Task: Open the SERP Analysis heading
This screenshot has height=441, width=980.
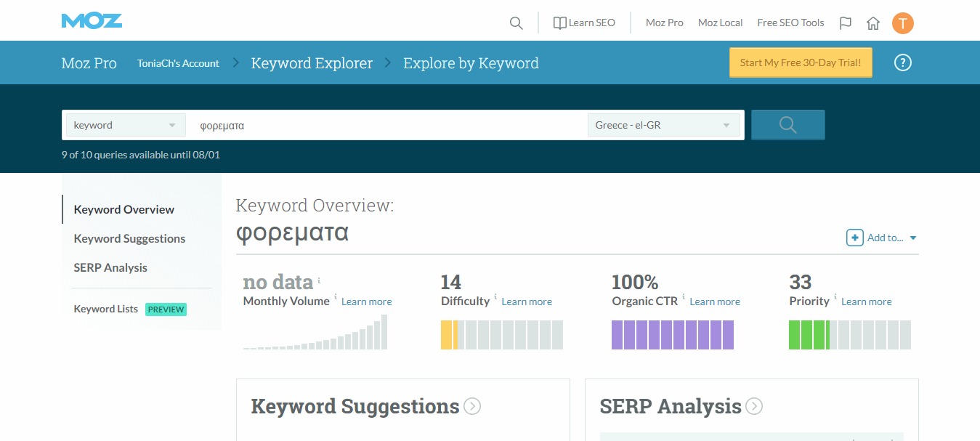Action: (x=671, y=406)
